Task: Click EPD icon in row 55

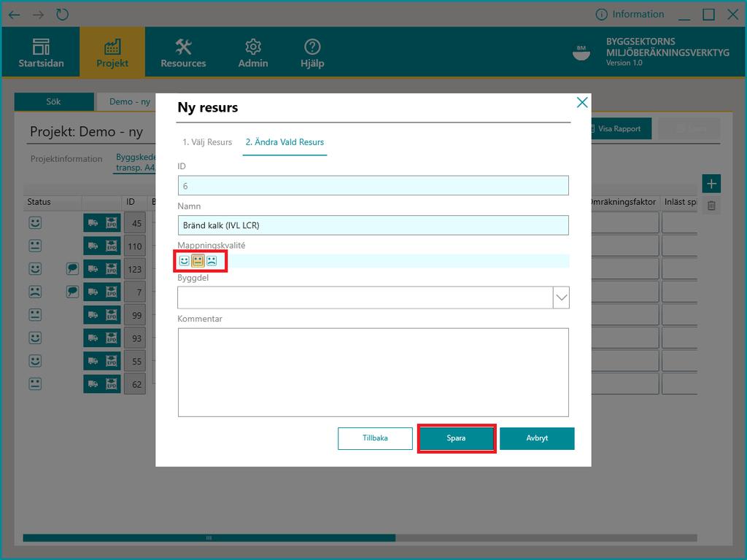Action: click(x=112, y=361)
